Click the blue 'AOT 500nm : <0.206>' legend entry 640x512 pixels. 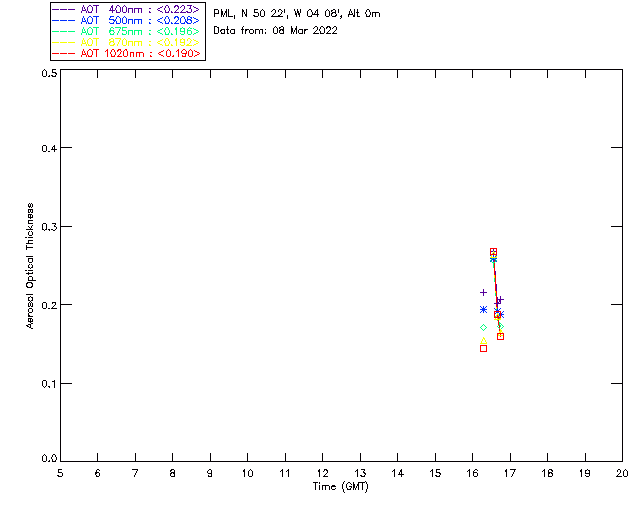click(x=126, y=20)
